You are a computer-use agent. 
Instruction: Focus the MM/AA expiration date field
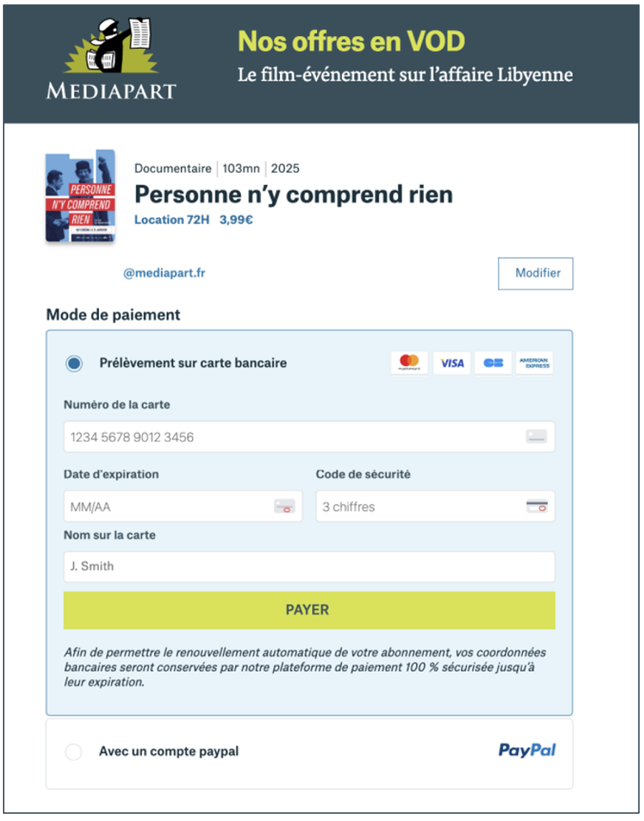(183, 507)
